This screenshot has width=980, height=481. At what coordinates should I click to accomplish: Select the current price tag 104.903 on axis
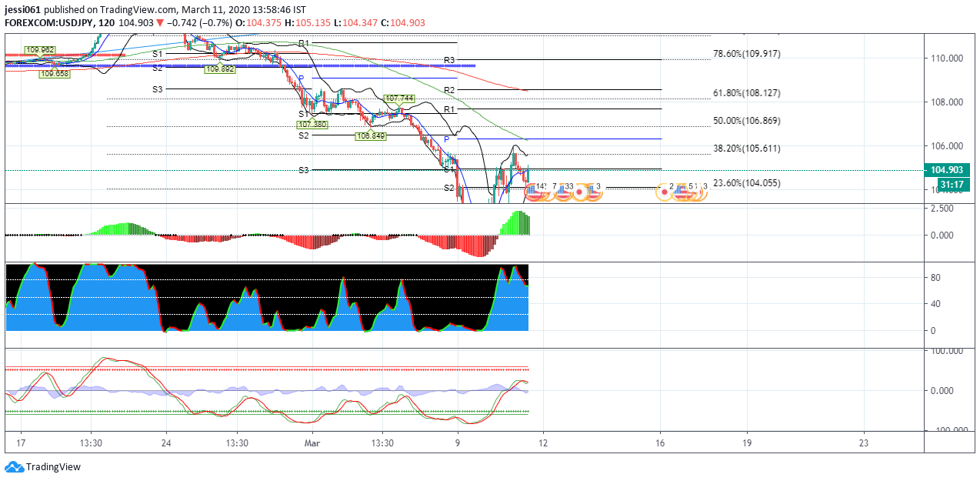coord(948,170)
